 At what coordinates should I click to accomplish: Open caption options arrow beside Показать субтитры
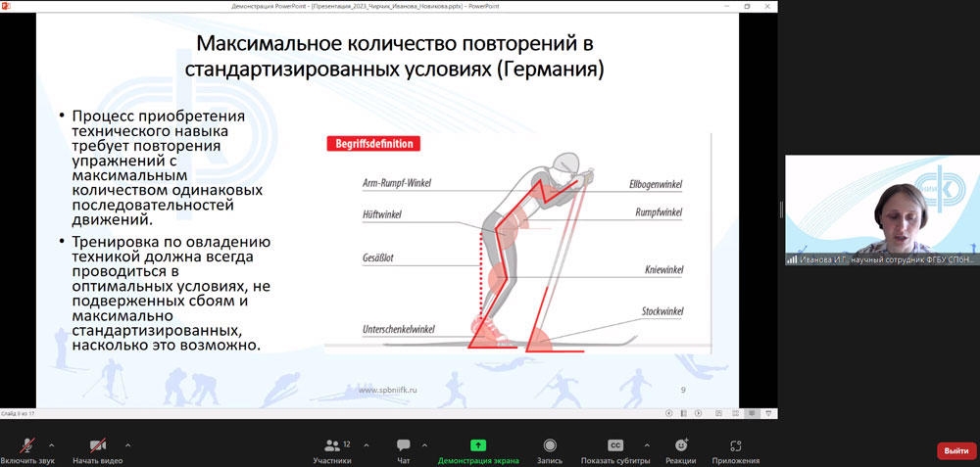(x=646, y=445)
